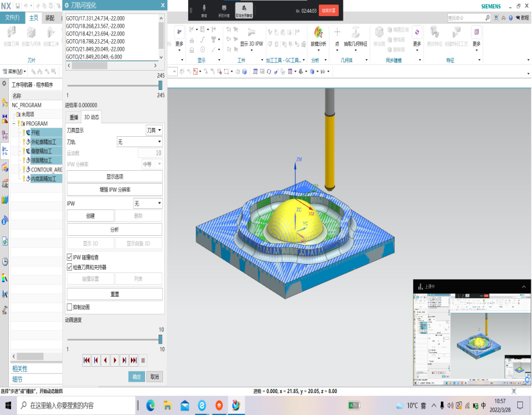Click fast-forward to end playback button
Image resolution: width=532 pixels, height=415 pixels.
point(134,360)
